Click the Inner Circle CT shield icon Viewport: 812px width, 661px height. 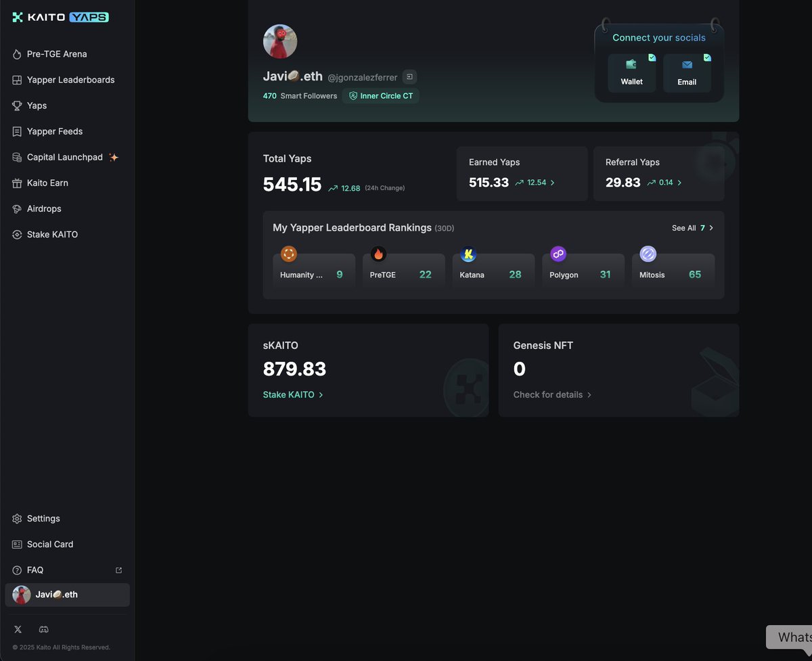353,96
